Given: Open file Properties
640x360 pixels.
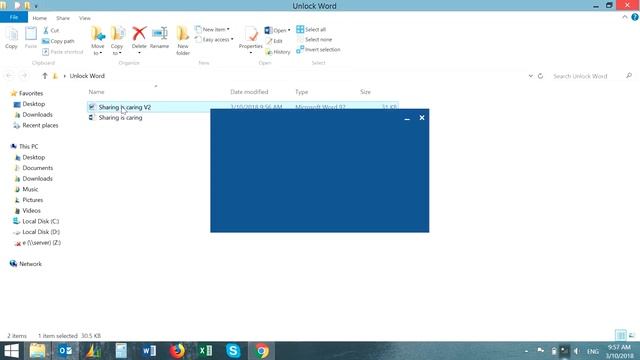Looking at the screenshot, I should [251, 40].
